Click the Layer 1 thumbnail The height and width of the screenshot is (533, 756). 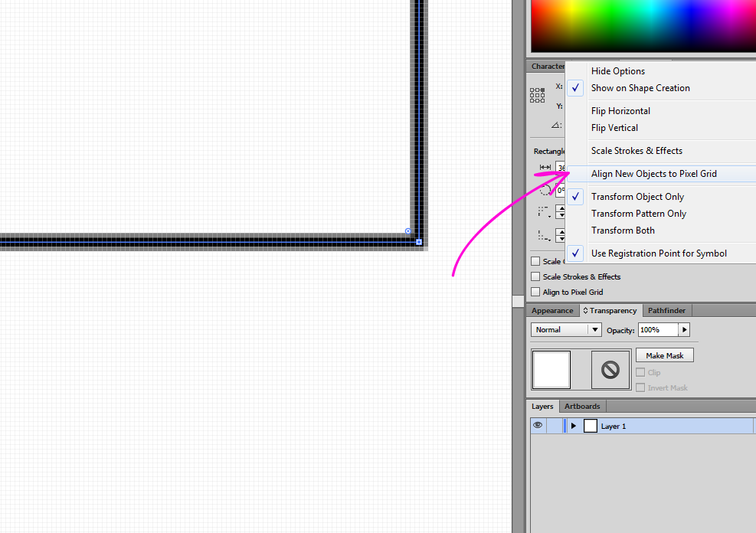coord(590,426)
